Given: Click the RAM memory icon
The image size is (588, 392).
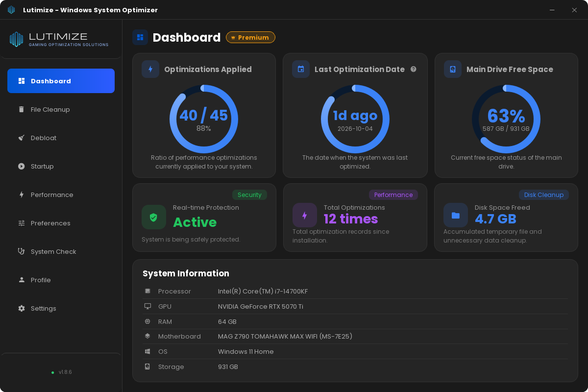Looking at the screenshot, I should (147, 321).
